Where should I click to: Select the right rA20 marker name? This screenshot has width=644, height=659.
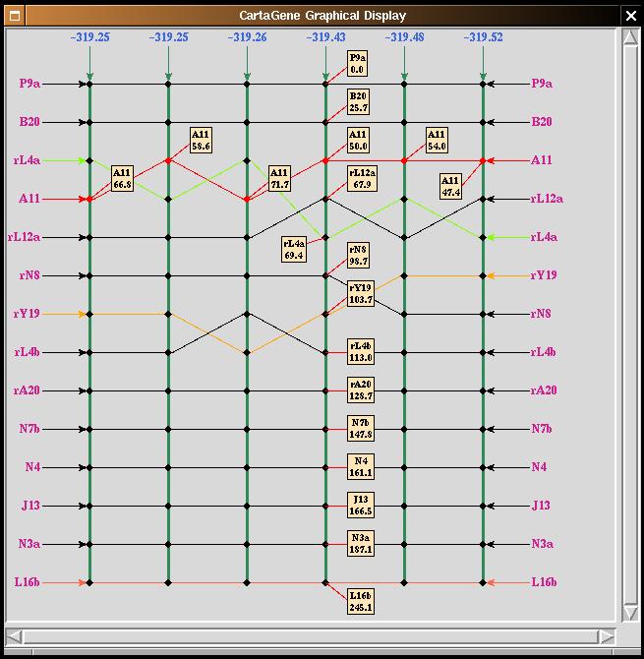coord(544,390)
